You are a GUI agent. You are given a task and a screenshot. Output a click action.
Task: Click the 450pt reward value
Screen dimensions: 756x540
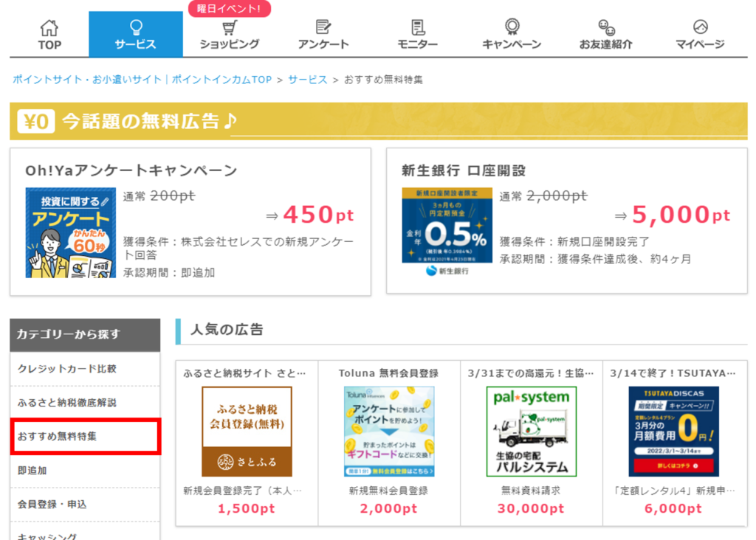click(x=318, y=215)
